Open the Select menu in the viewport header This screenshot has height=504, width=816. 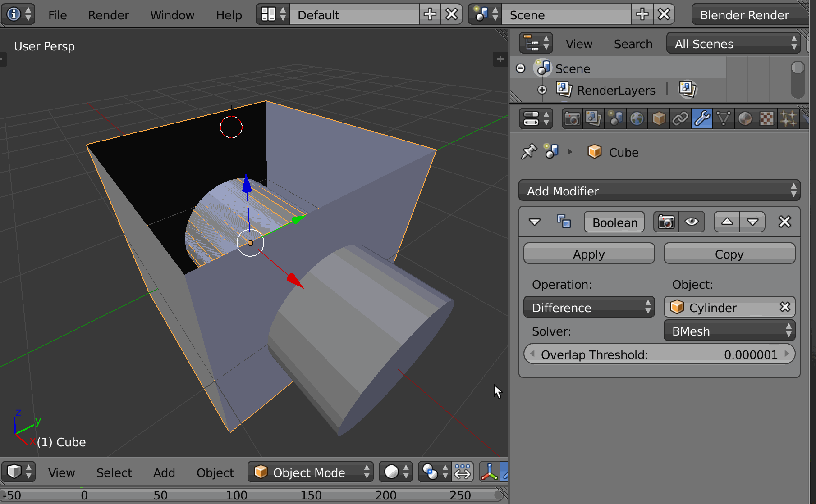(114, 472)
